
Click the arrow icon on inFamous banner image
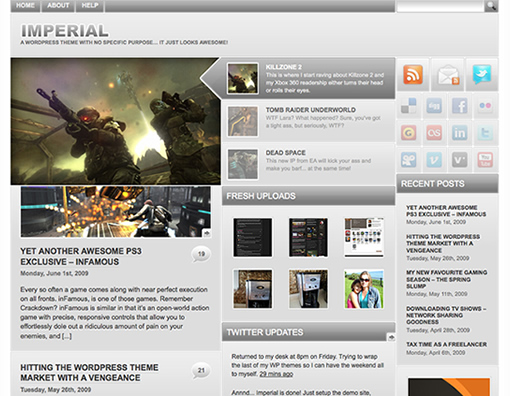click(x=207, y=233)
